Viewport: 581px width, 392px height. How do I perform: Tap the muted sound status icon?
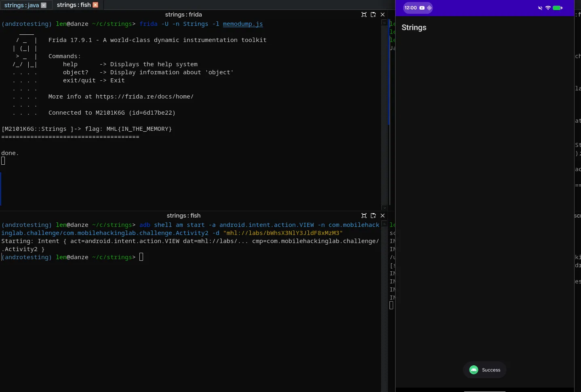[x=540, y=8]
